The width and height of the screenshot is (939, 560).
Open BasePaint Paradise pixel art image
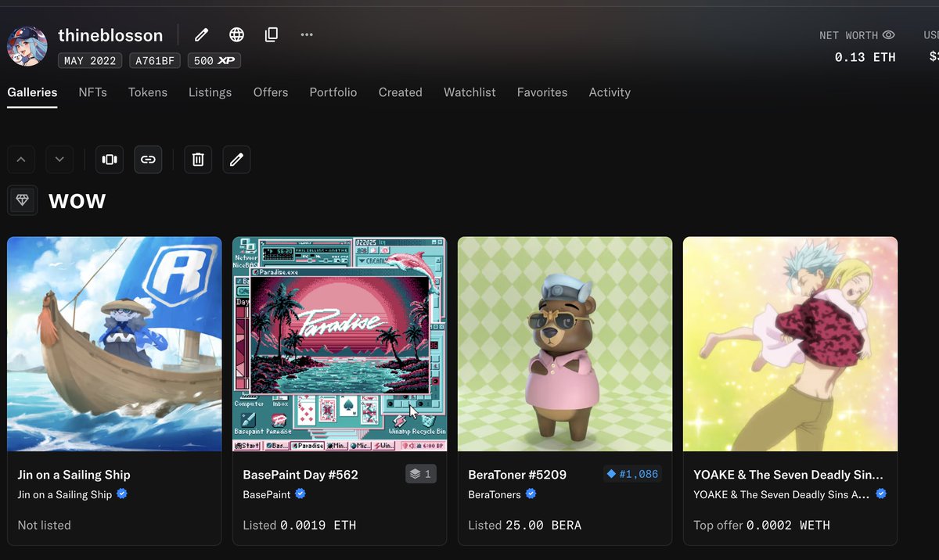(x=340, y=344)
